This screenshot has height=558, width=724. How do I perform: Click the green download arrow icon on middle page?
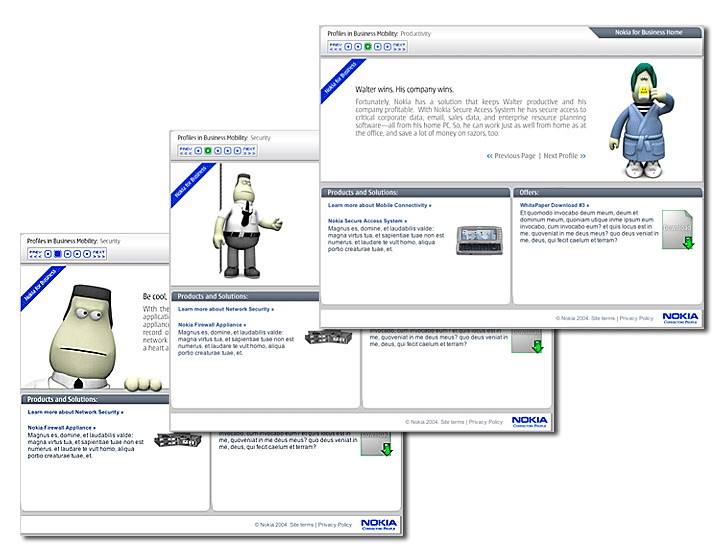537,346
